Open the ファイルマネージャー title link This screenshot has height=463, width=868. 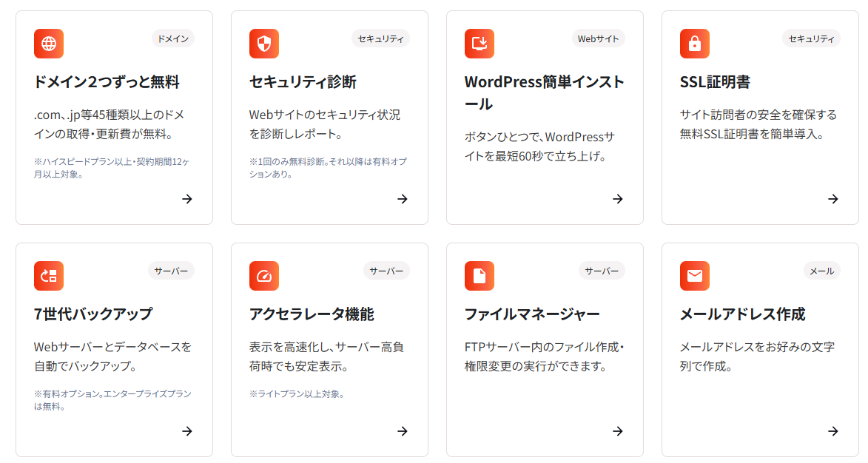point(532,314)
